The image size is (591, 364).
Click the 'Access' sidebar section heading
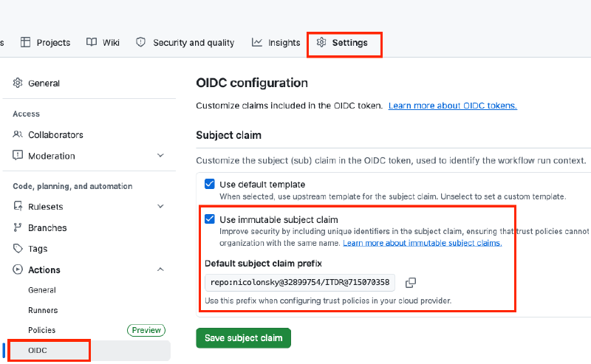(x=26, y=114)
